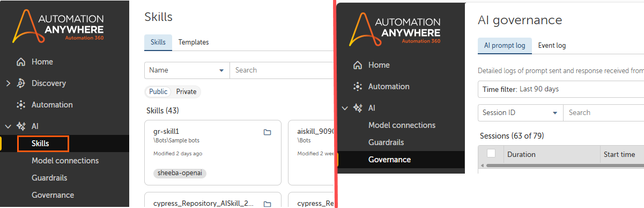Open Governance in Skills window sidebar

[53, 195]
